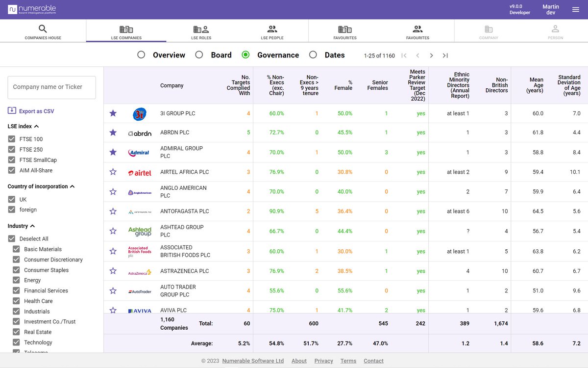
Task: Open the Companies House tab
Action: point(43,31)
